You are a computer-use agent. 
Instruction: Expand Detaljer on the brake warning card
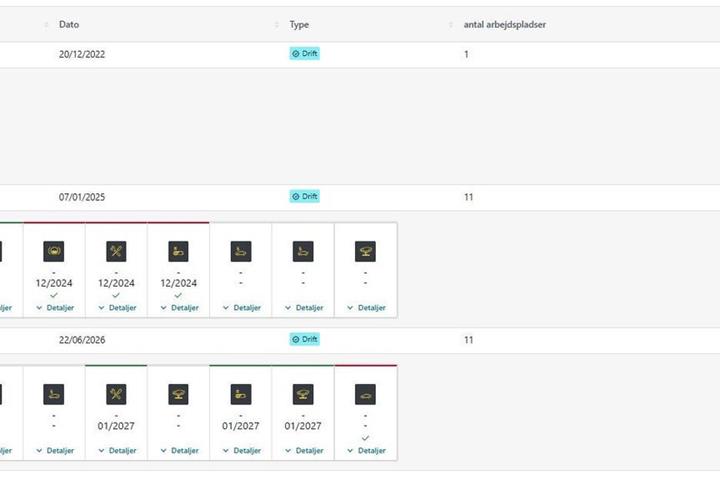(55, 308)
